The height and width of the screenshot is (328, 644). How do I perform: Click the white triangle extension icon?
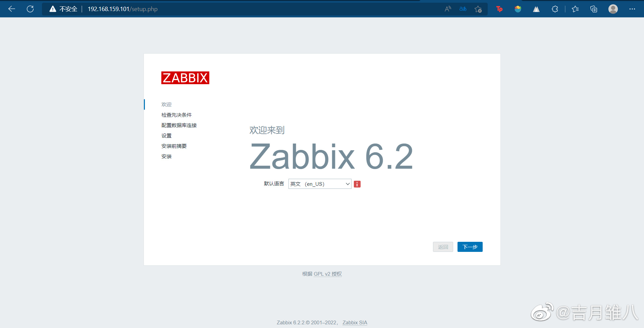[536, 9]
